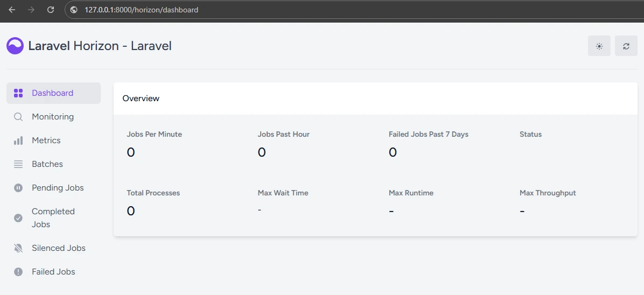Image resolution: width=644 pixels, height=295 pixels.
Task: Reload the page with the browser reload button
Action: [51, 10]
